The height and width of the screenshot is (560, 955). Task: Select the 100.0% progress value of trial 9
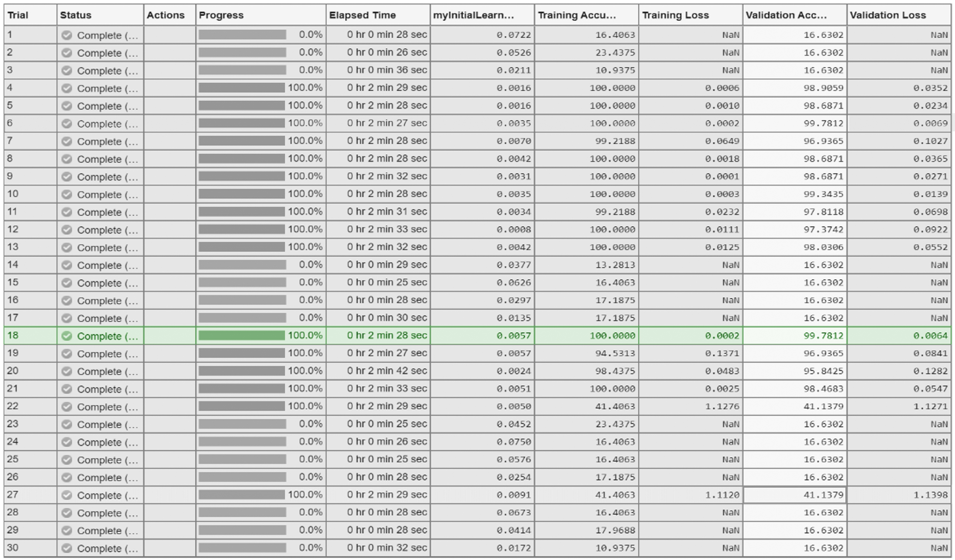[x=305, y=176]
